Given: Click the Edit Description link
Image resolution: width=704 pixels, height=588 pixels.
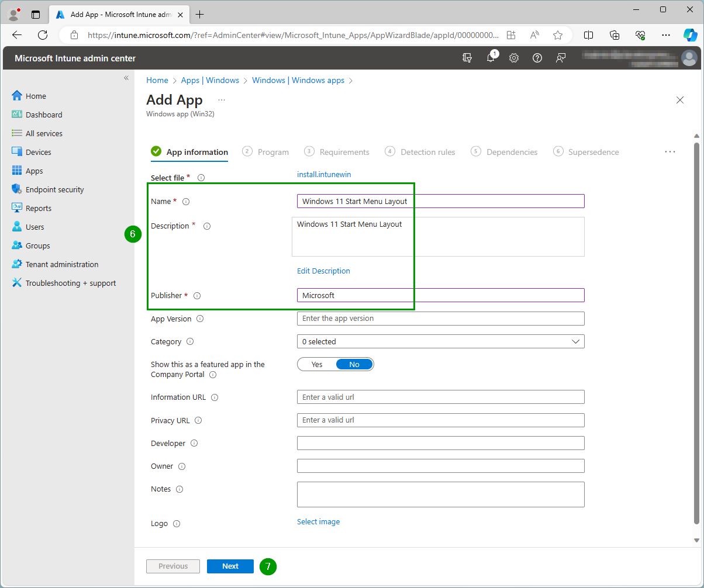Looking at the screenshot, I should (323, 271).
